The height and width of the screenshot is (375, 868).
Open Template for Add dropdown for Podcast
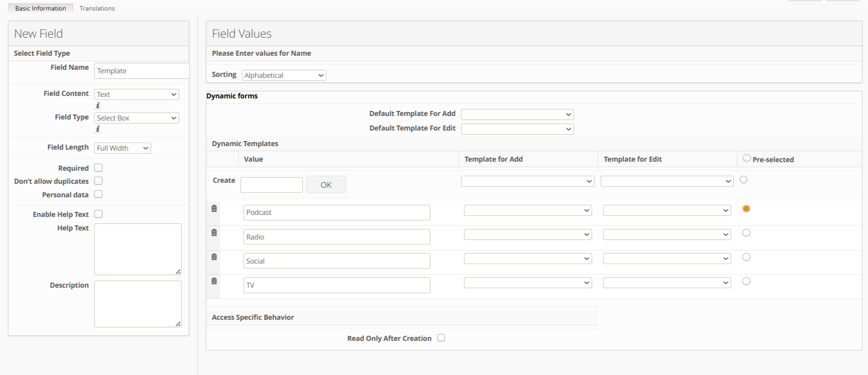click(x=528, y=210)
